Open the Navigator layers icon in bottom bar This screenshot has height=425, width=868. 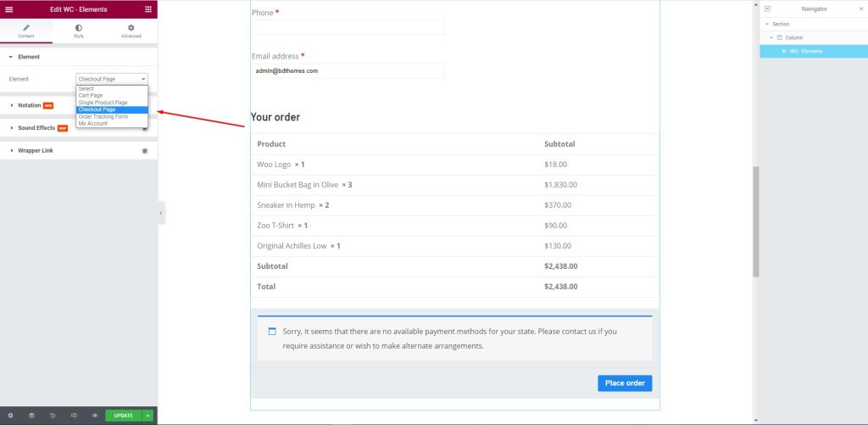tap(31, 416)
